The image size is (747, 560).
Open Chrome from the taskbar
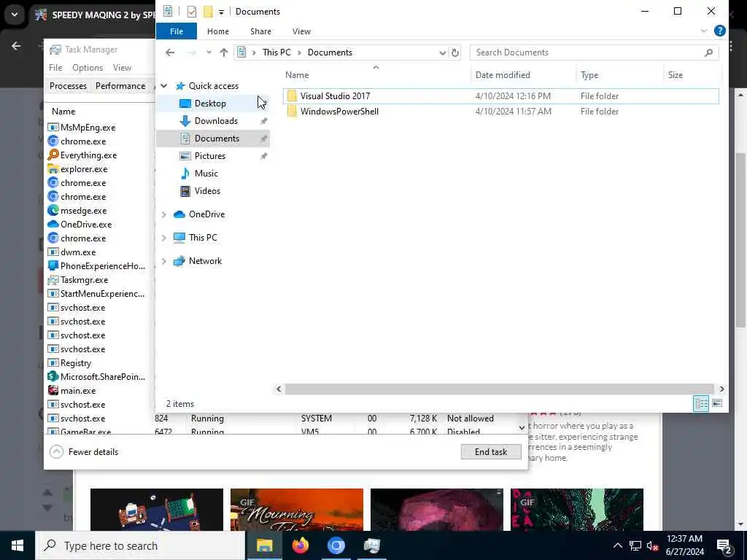point(336,545)
